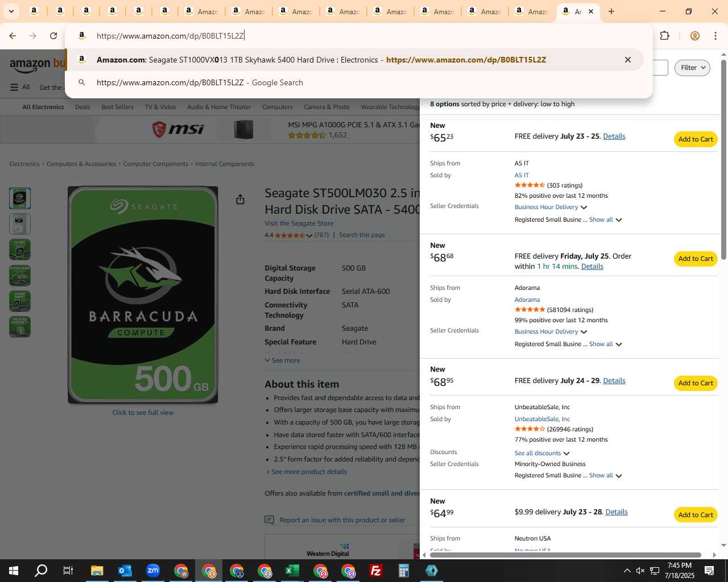The width and height of the screenshot is (728, 582).
Task: Open the Amazon All hamburger menu
Action: tap(20, 87)
